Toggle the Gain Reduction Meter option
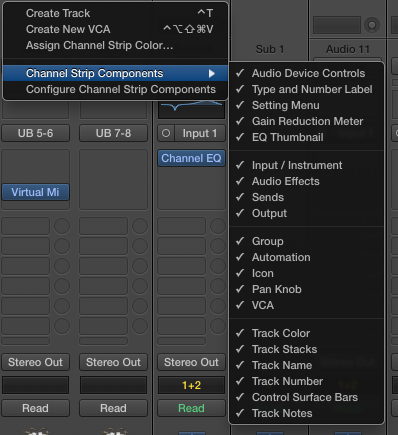 [x=307, y=121]
